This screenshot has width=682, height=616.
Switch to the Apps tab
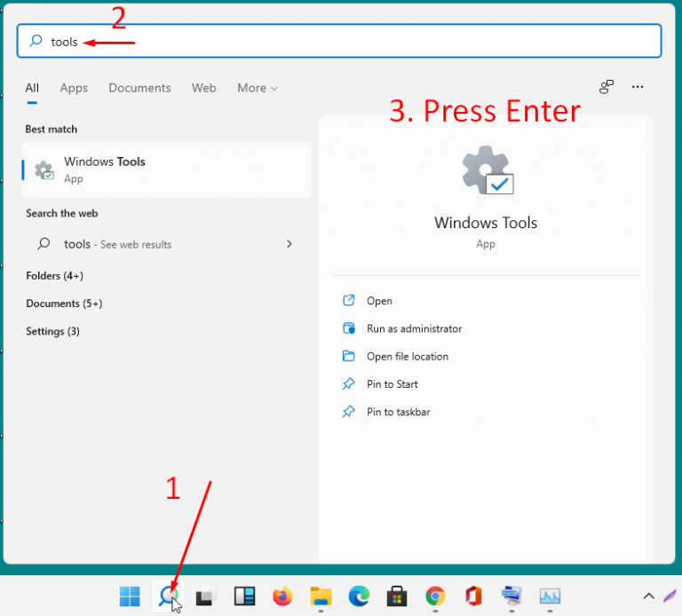point(74,88)
